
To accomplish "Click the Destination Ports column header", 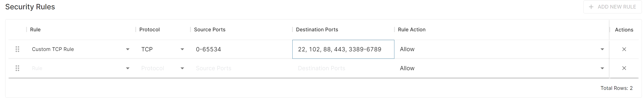I will coord(317,30).
